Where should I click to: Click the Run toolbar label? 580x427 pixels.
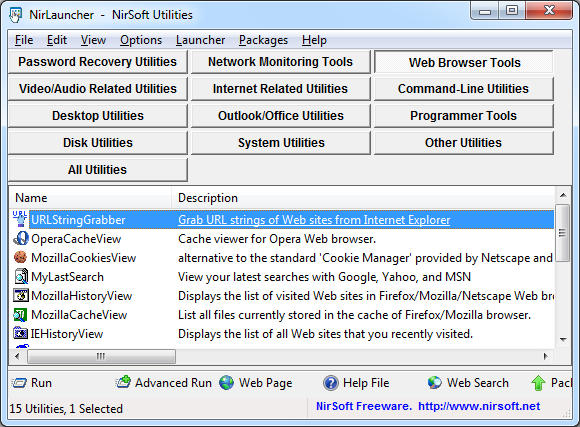[41, 383]
